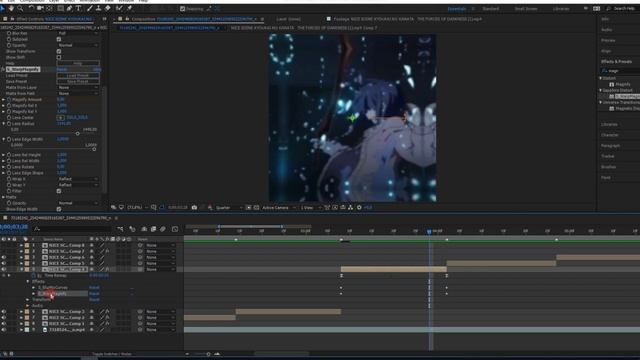
Task: Take a snapshot with the camera icon
Action: coord(194,207)
